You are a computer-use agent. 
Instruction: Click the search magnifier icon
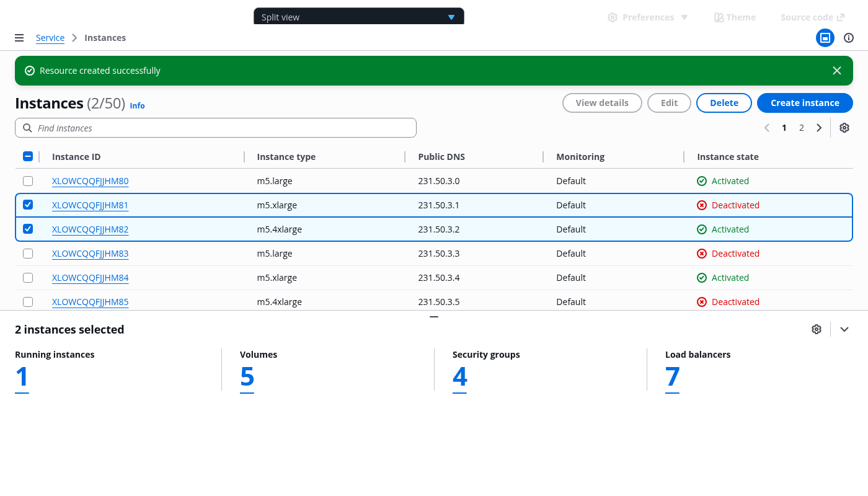27,128
